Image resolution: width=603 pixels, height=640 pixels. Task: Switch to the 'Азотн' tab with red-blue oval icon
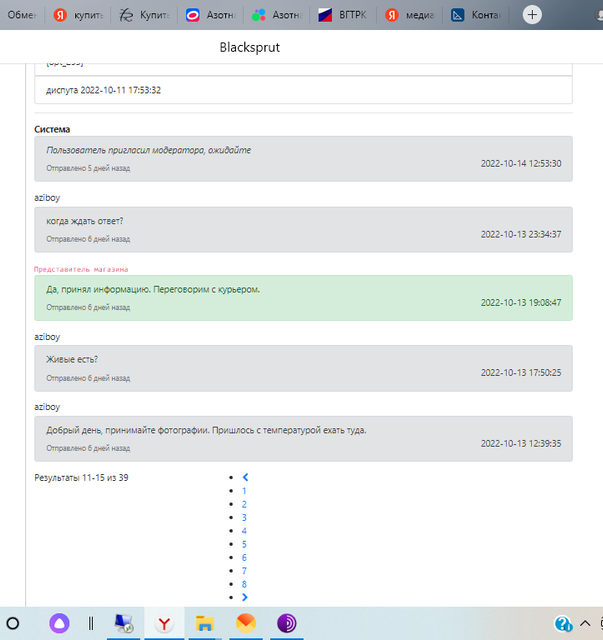point(210,15)
